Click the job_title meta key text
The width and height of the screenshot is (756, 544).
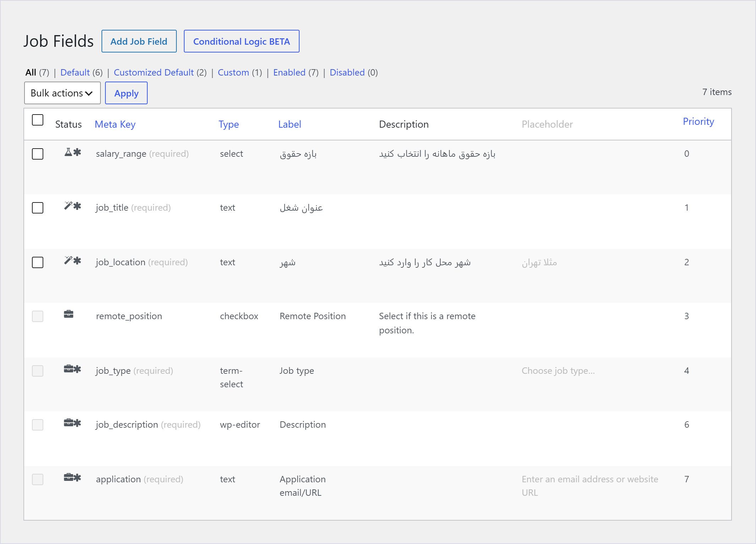(x=112, y=207)
